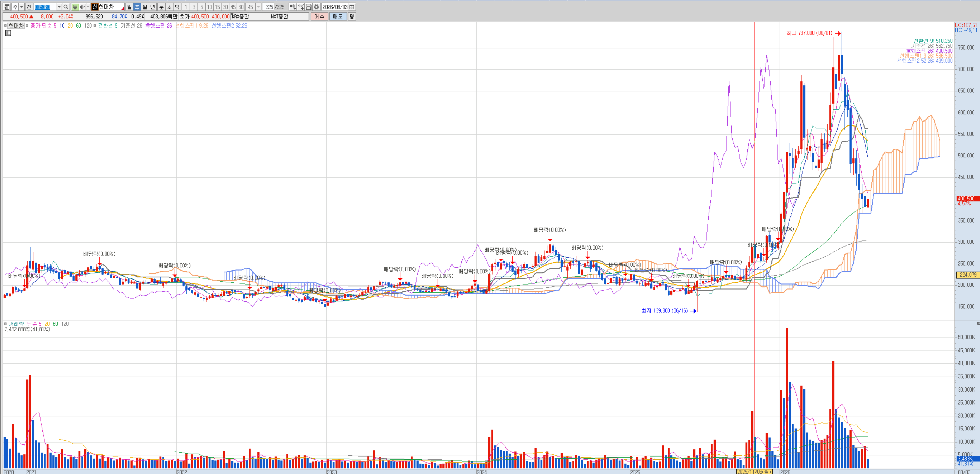
Task: Toggle the 전 button beside stock code
Action: (29, 7)
